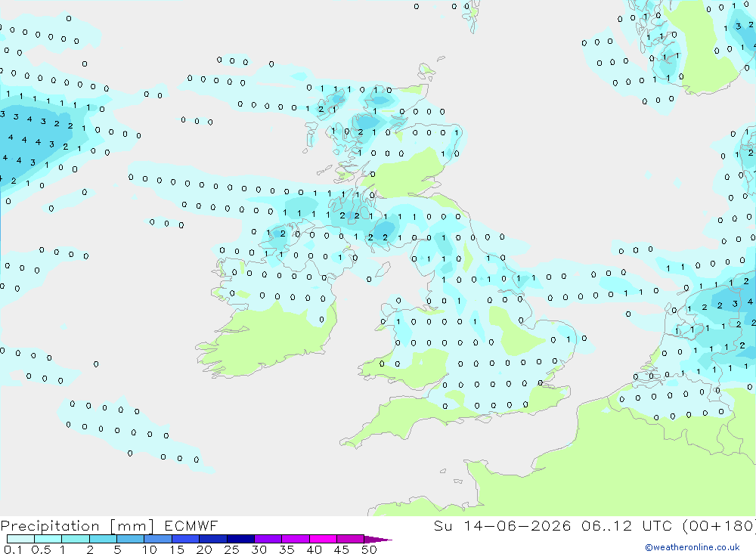Image resolution: width=756 pixels, height=554 pixels.
Task: Click the date '14-06-2026' in the footer
Action: pyautogui.click(x=517, y=525)
